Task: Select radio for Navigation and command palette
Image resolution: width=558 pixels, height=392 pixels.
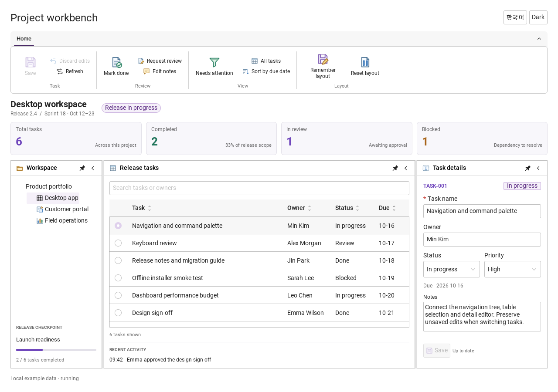Action: click(x=118, y=226)
